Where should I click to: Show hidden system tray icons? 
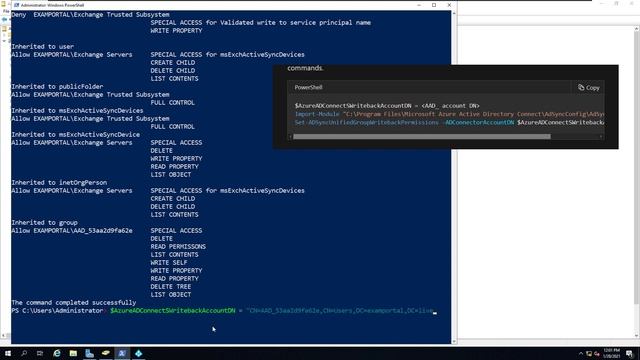point(581,354)
